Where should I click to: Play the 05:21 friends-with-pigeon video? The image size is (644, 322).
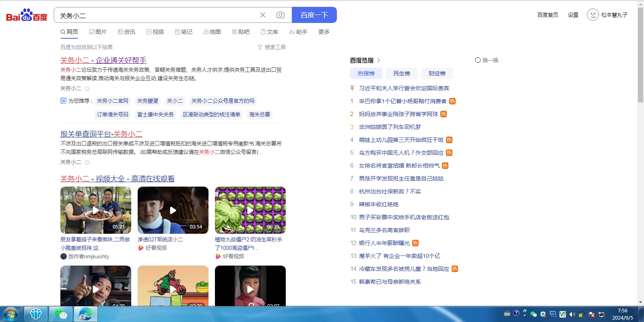coord(96,210)
